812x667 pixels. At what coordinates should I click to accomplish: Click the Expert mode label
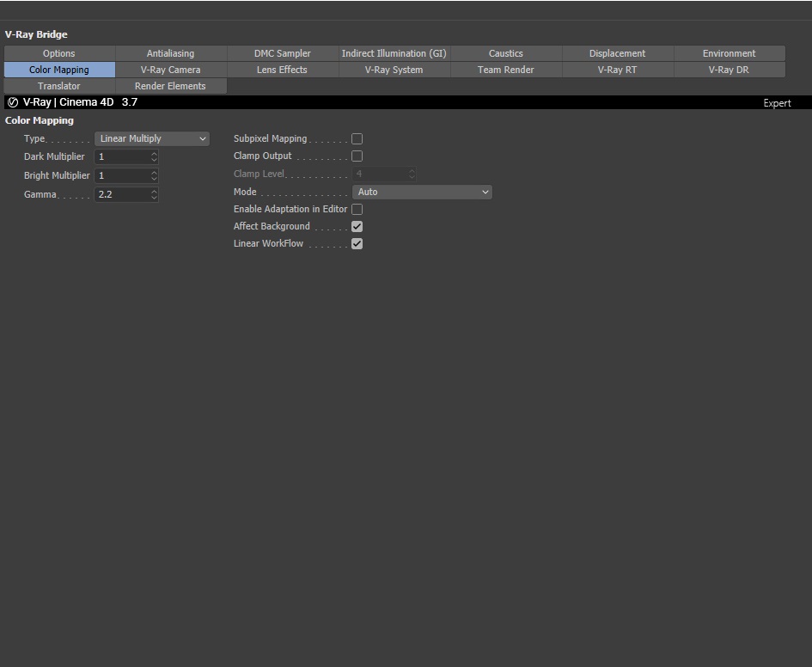click(x=777, y=103)
